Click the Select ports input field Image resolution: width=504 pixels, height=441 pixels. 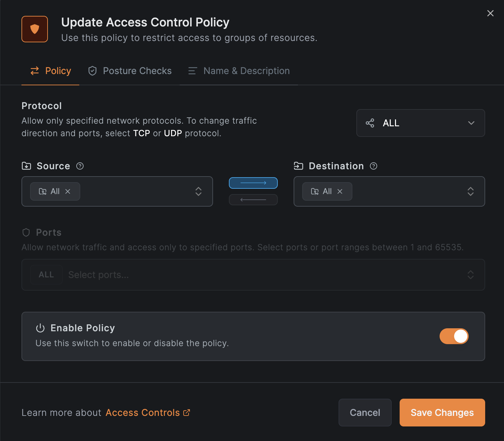point(253,275)
